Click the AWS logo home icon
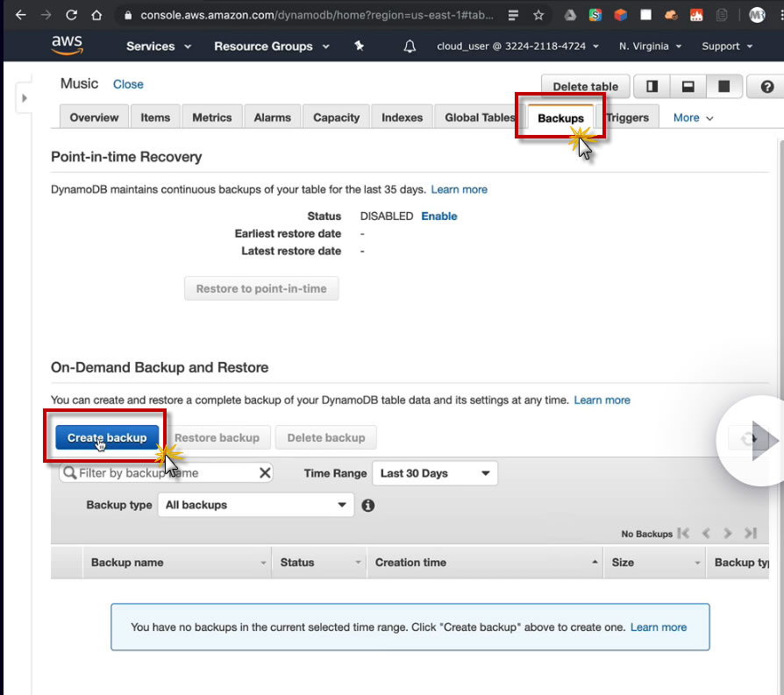This screenshot has width=784, height=695. pyautogui.click(x=67, y=45)
